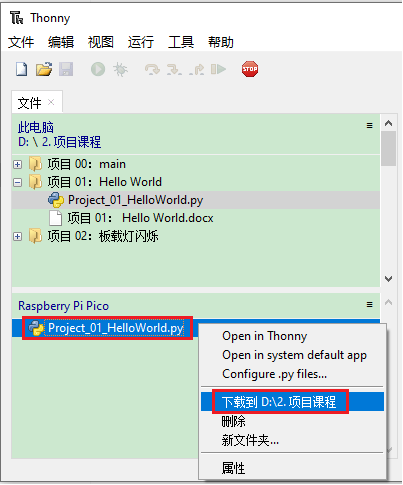Run current script with green play icon
This screenshot has height=485, width=403.
pos(98,69)
